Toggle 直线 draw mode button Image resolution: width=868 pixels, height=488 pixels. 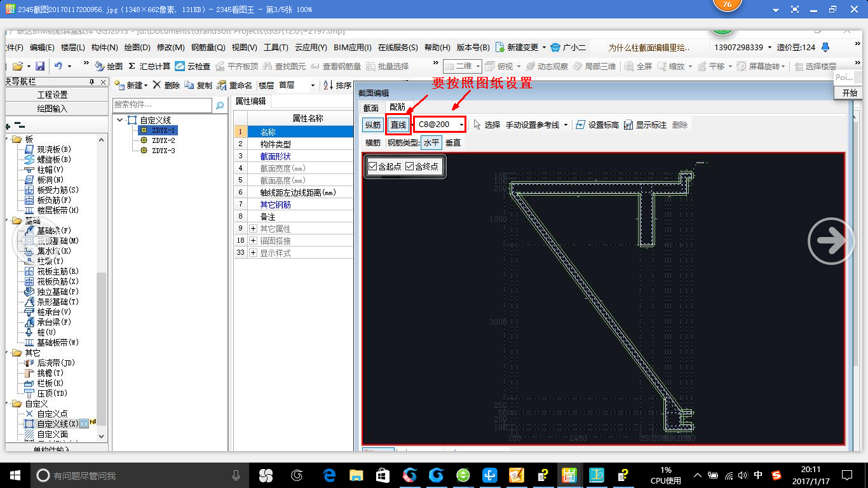(x=398, y=125)
